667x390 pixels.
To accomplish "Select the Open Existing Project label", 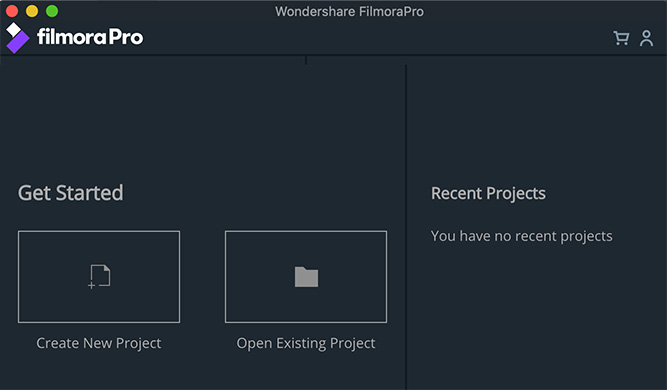I will pyautogui.click(x=306, y=343).
